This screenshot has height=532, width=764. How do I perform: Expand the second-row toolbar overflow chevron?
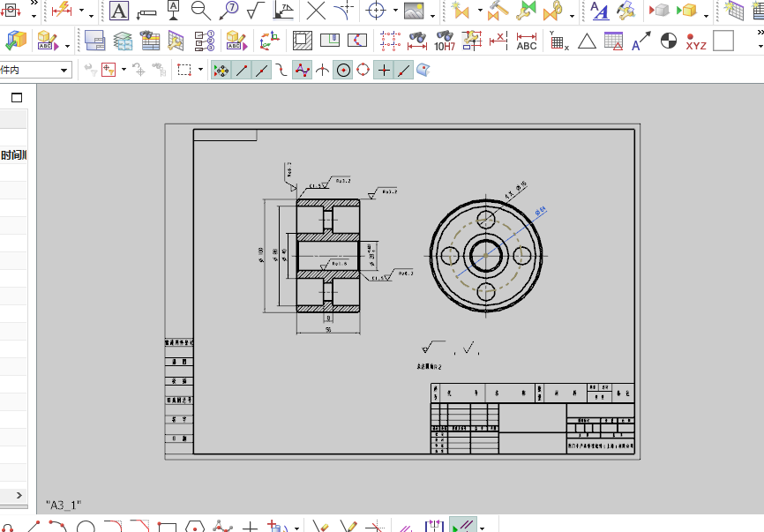click(x=760, y=32)
